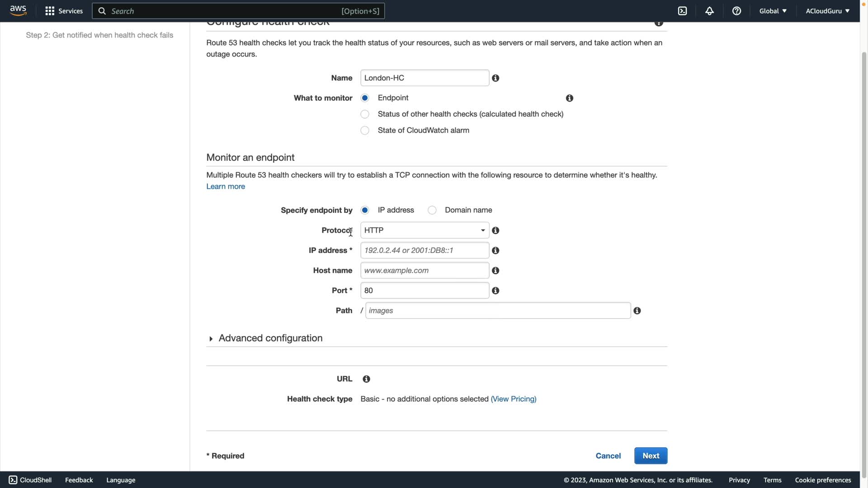Select State of CloudWatch alarm option
The width and height of the screenshot is (868, 488).
tap(365, 131)
